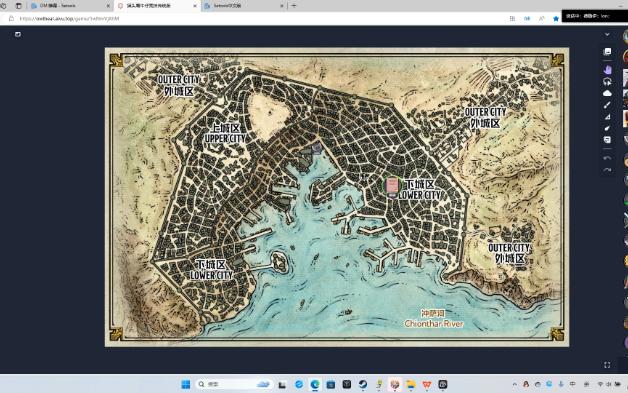This screenshot has height=393, width=628.
Task: Collapse the map toolbar with the chevron
Action: (x=607, y=34)
